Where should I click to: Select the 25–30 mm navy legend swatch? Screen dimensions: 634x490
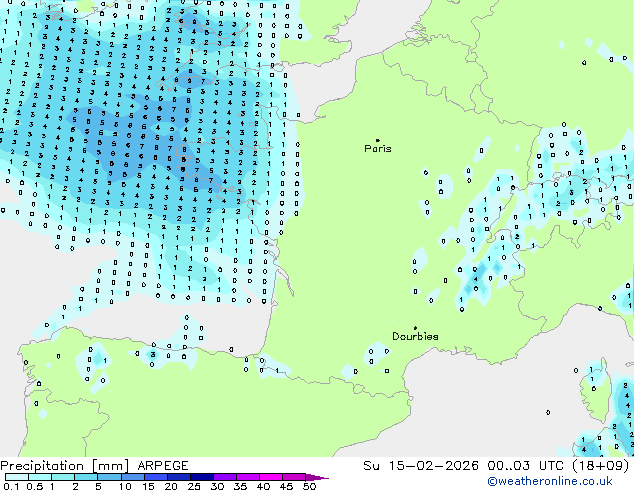pyautogui.click(x=201, y=477)
